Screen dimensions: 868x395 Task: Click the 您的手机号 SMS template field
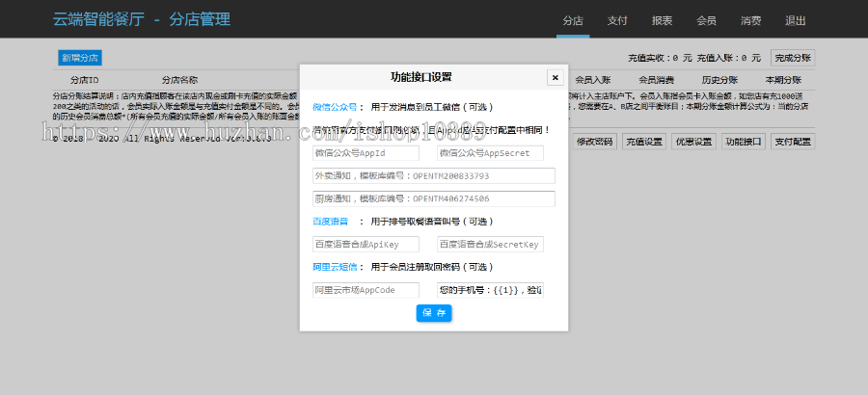click(490, 290)
